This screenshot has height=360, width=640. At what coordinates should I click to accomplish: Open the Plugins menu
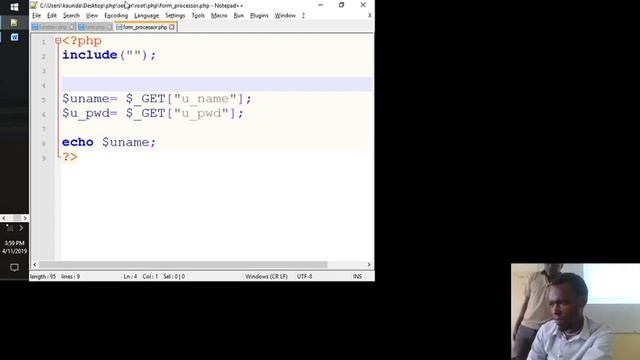(x=259, y=16)
